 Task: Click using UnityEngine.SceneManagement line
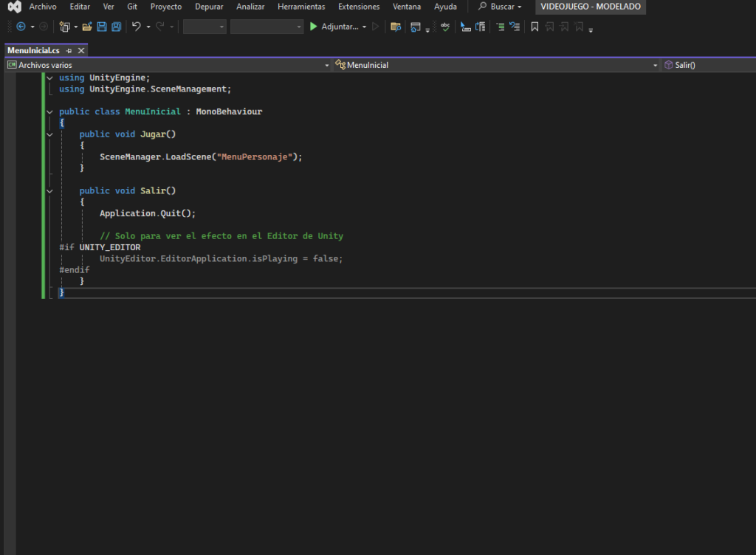[145, 89]
